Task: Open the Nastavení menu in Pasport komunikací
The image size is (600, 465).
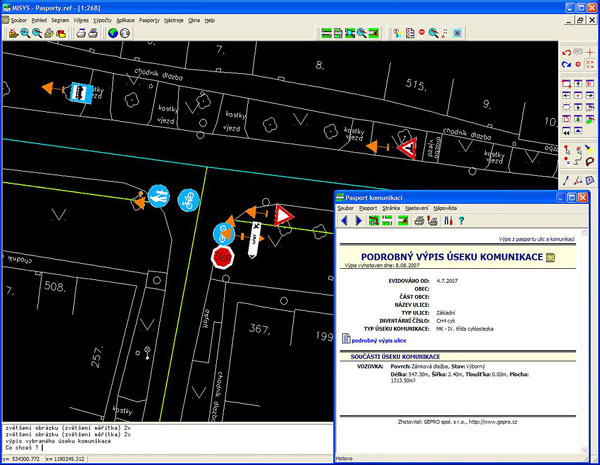Action: point(417,208)
